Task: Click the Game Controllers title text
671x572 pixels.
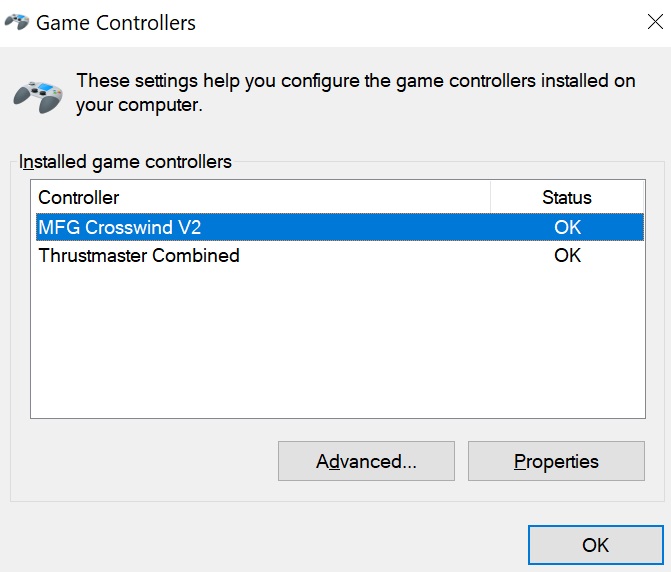Action: coord(116,23)
